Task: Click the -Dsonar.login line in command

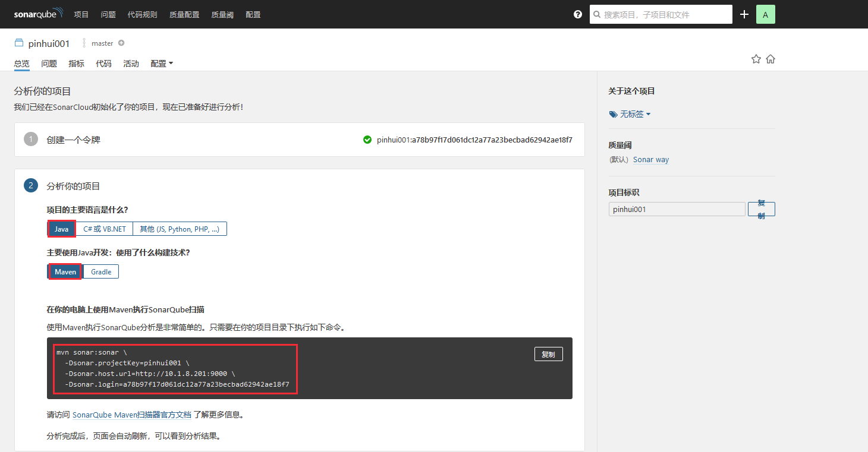Action: [177, 384]
